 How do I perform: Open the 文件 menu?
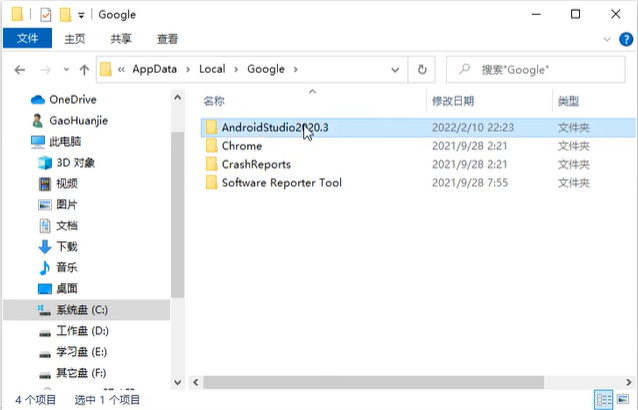pyautogui.click(x=27, y=38)
